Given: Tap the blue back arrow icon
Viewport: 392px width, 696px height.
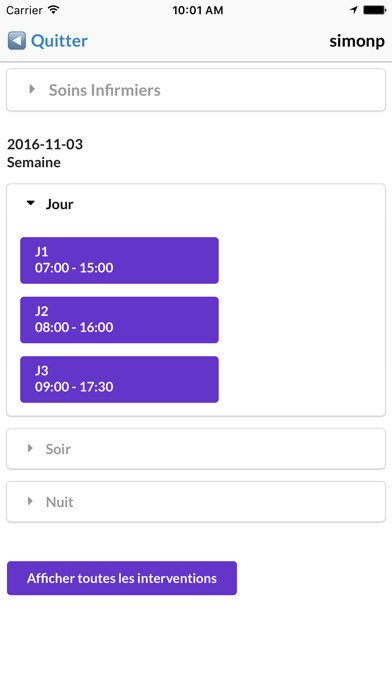Looking at the screenshot, I should (x=17, y=41).
